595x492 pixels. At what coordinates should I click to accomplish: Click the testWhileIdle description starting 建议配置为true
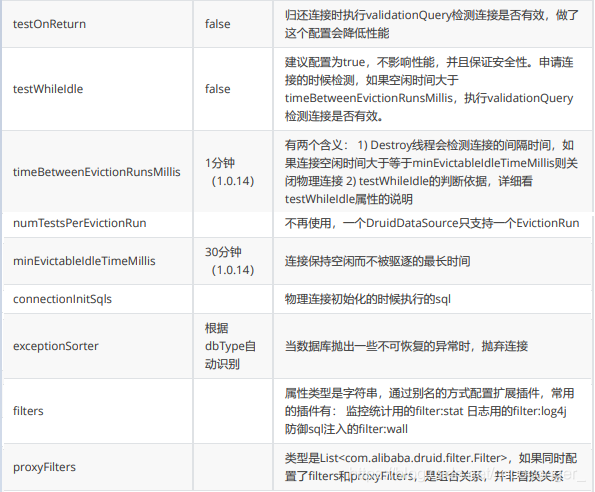[x=429, y=89]
